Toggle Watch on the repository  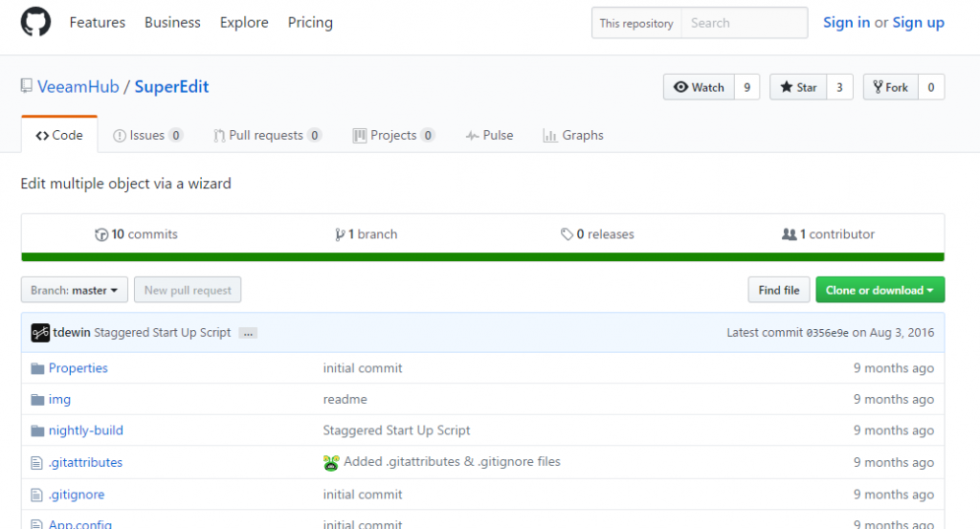[x=699, y=87]
